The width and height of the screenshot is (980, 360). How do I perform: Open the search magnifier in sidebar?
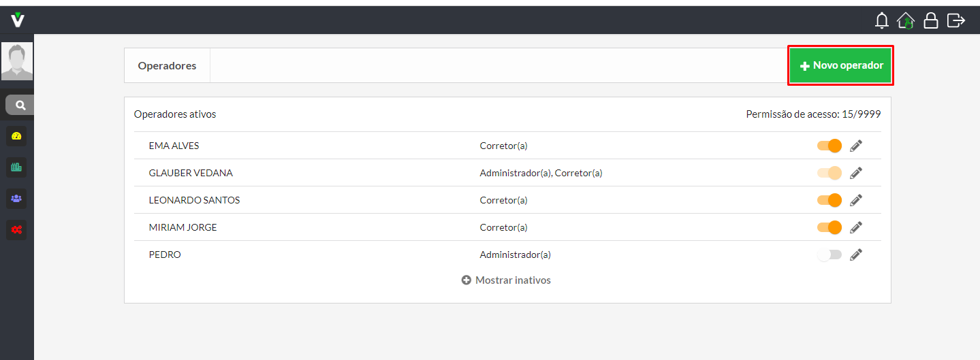pyautogui.click(x=20, y=105)
